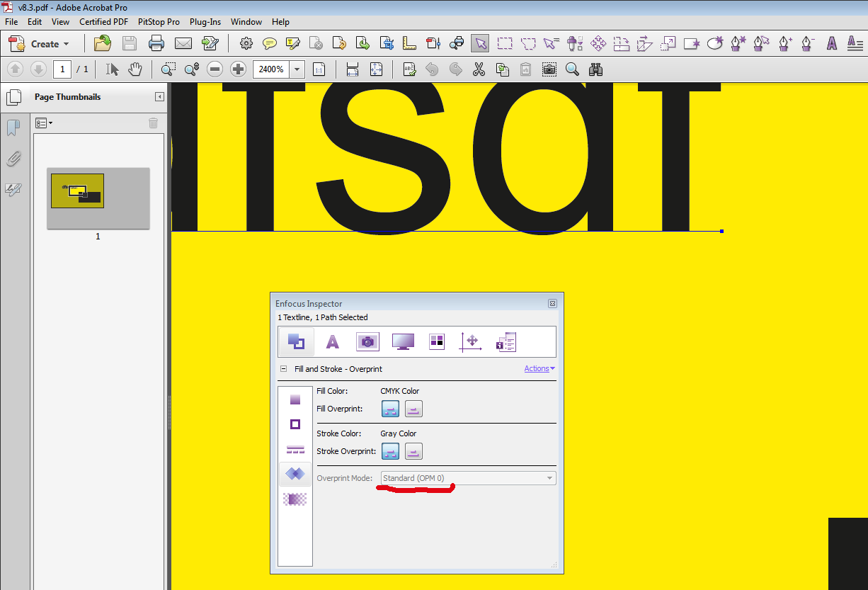
Task: Switch to Inspector Fill and Stroke category
Action: tap(296, 342)
